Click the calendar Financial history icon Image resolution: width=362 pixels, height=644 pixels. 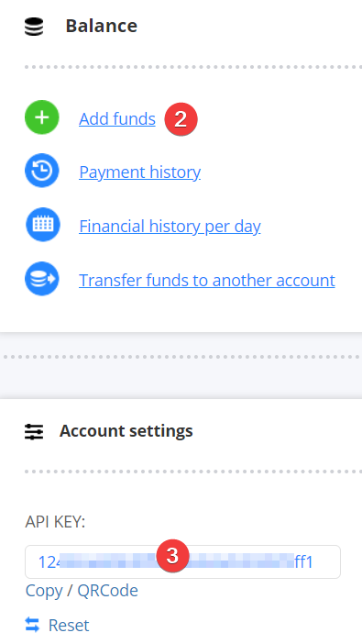43,225
